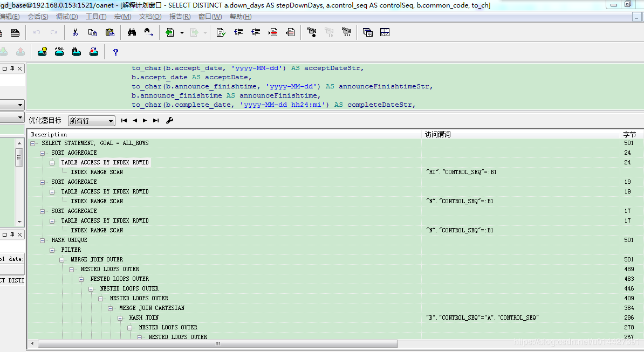Screen dimensions: 644x352
Task: Click the Paste clipboard icon
Action: [109, 32]
